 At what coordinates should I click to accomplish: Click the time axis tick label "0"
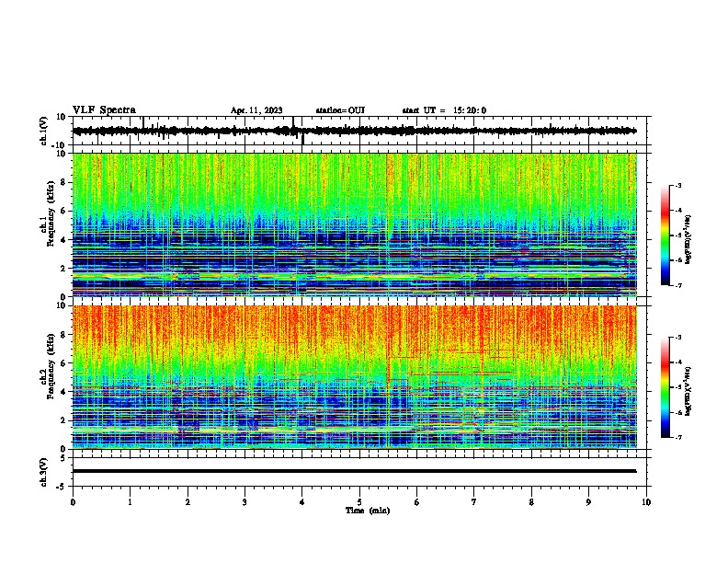click(x=73, y=502)
